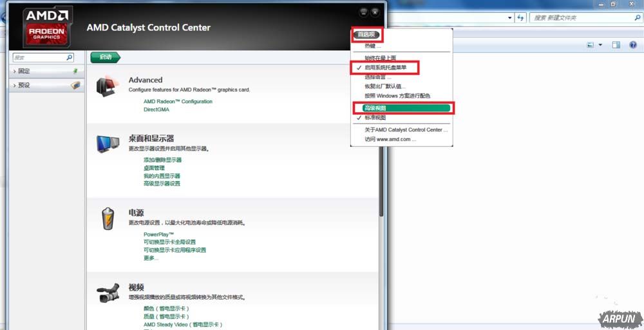Open Explorer help with the question-mark icon
The height and width of the screenshot is (330, 644).
point(633,44)
